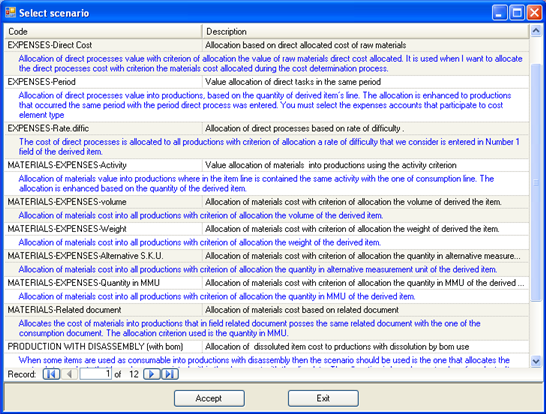Select the MATERIALS-Related document scenario
The image size is (546, 414).
click(x=267, y=310)
